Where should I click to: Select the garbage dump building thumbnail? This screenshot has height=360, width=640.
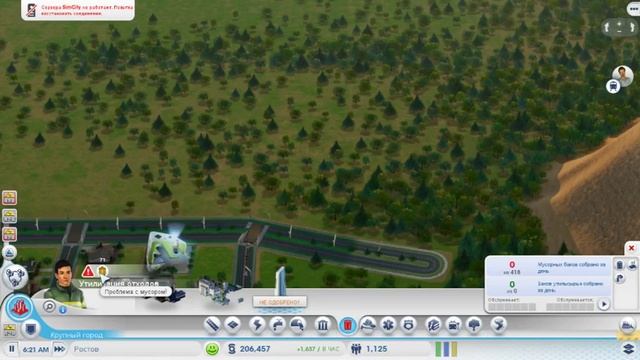coord(165,295)
